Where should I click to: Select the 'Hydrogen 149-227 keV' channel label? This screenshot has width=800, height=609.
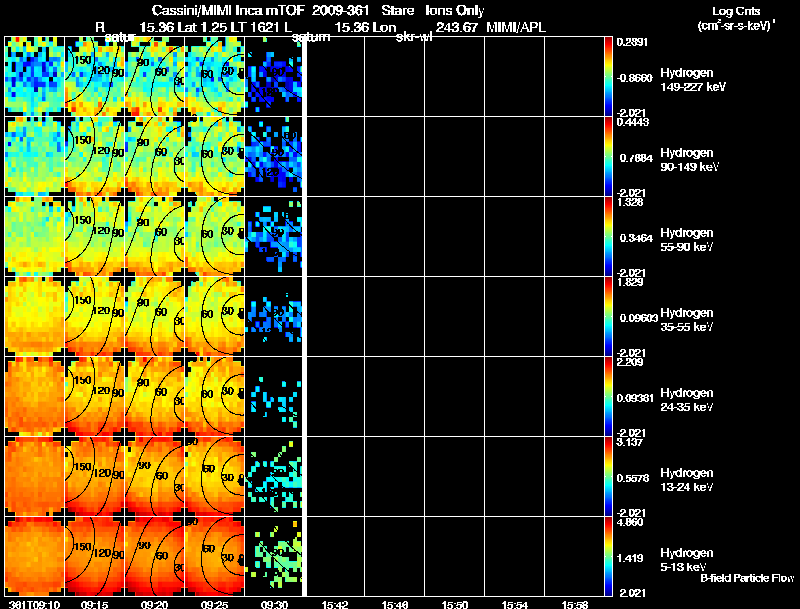pos(692,80)
